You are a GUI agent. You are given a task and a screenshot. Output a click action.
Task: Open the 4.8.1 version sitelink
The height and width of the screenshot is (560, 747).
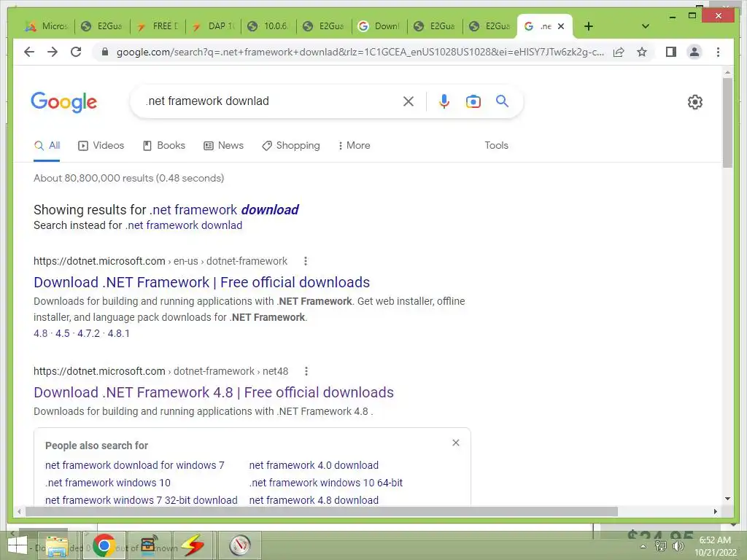coord(119,333)
